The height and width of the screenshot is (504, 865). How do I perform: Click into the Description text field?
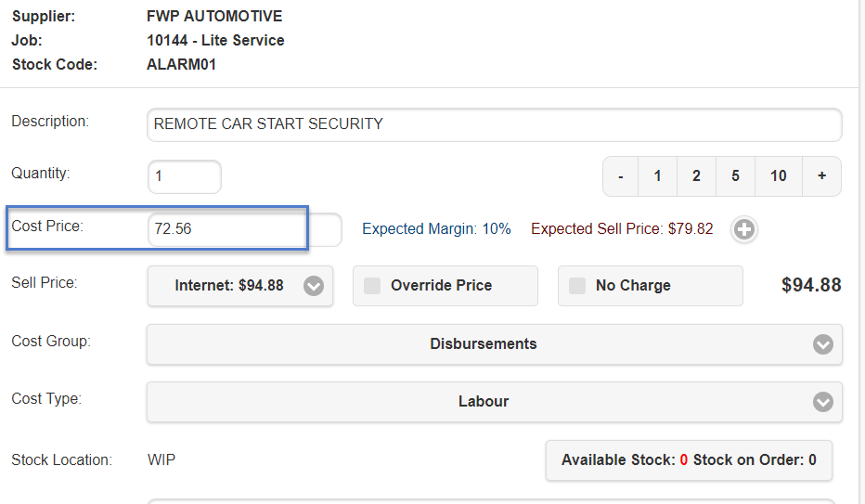[494, 124]
